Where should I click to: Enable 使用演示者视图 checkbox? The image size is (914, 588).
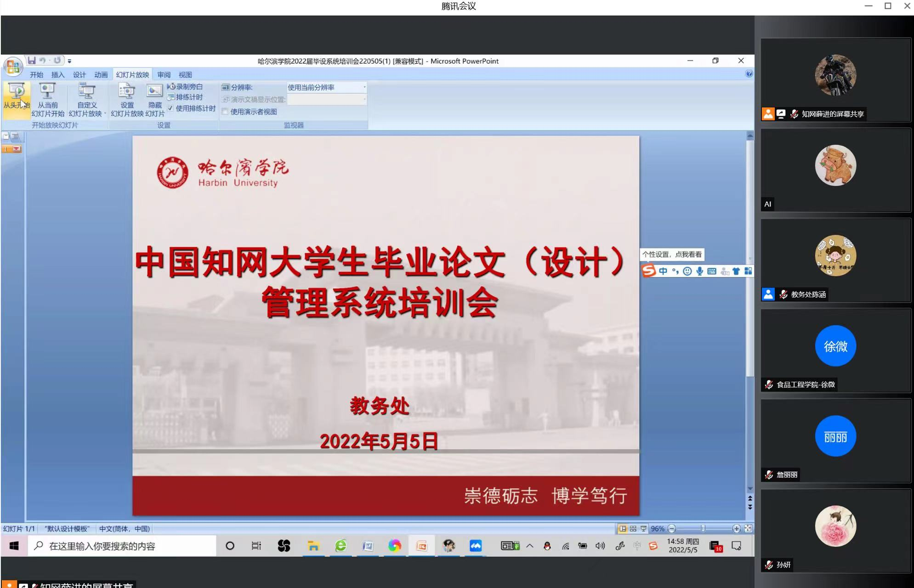(x=225, y=112)
